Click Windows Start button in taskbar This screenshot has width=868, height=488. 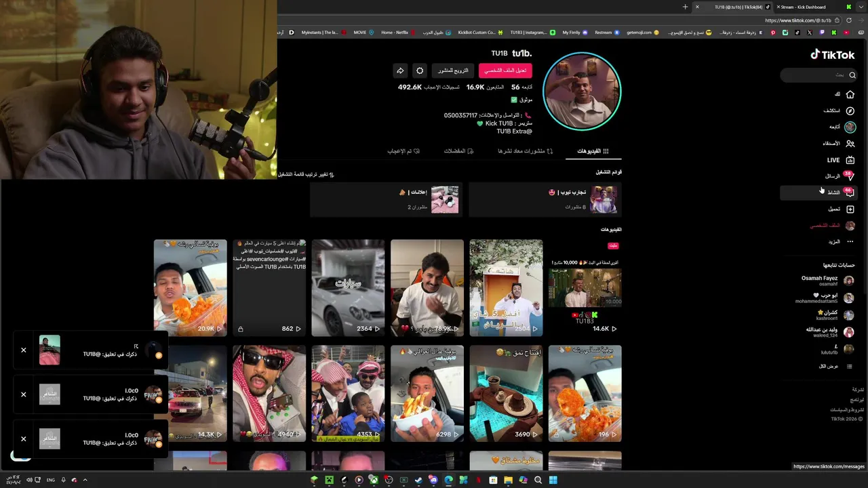[x=553, y=480]
